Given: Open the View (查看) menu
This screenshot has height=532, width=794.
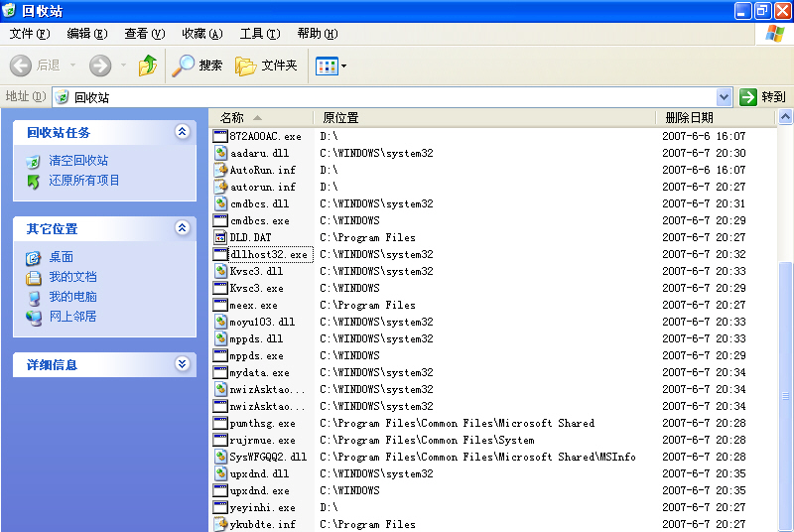Looking at the screenshot, I should click(144, 34).
